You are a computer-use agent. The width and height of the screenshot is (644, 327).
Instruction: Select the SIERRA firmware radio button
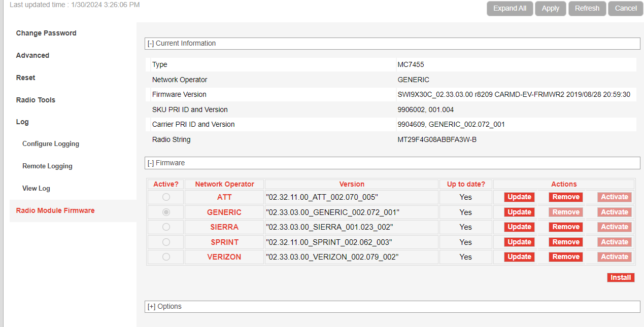tap(166, 227)
